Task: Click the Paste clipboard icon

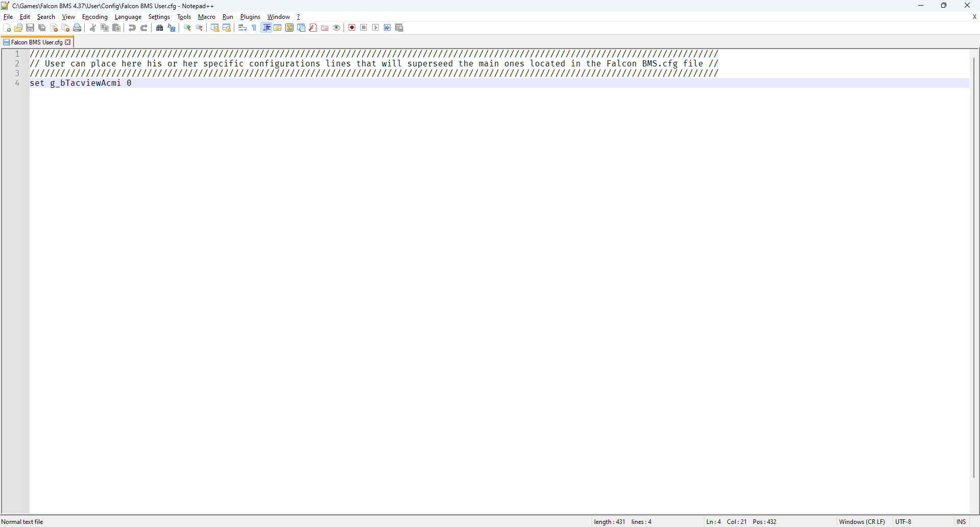Action: point(116,28)
